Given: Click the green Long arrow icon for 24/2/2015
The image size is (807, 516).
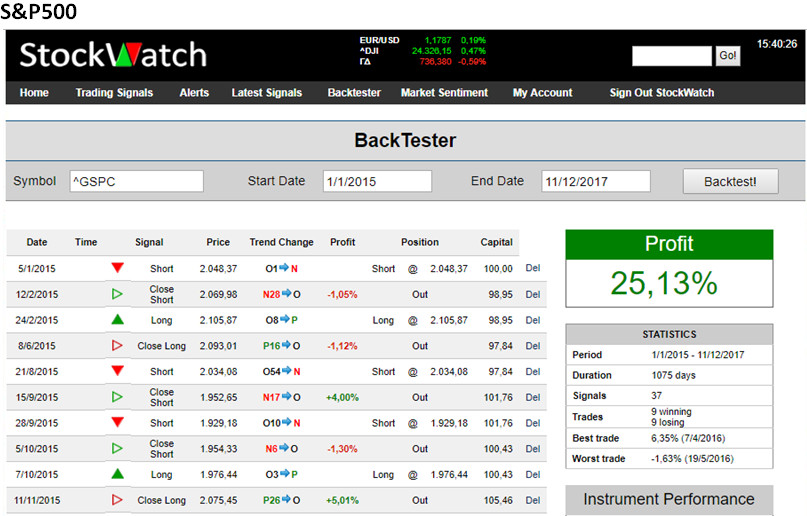Looking at the screenshot, I should 118,320.
